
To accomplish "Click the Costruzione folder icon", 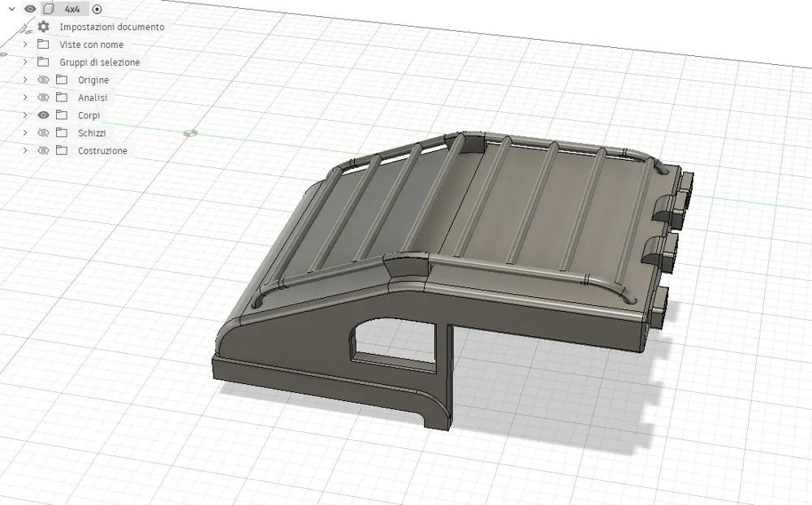I will (x=62, y=150).
